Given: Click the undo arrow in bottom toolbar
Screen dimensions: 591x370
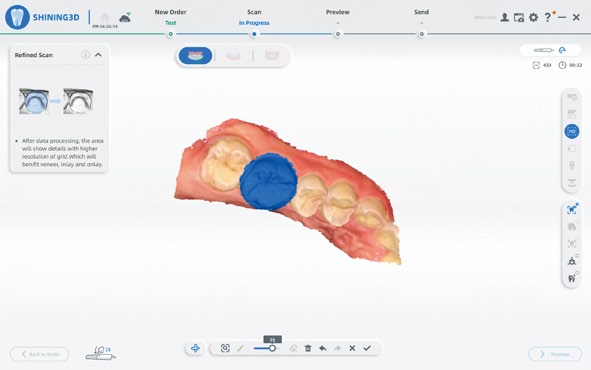Looking at the screenshot, I should click(323, 348).
